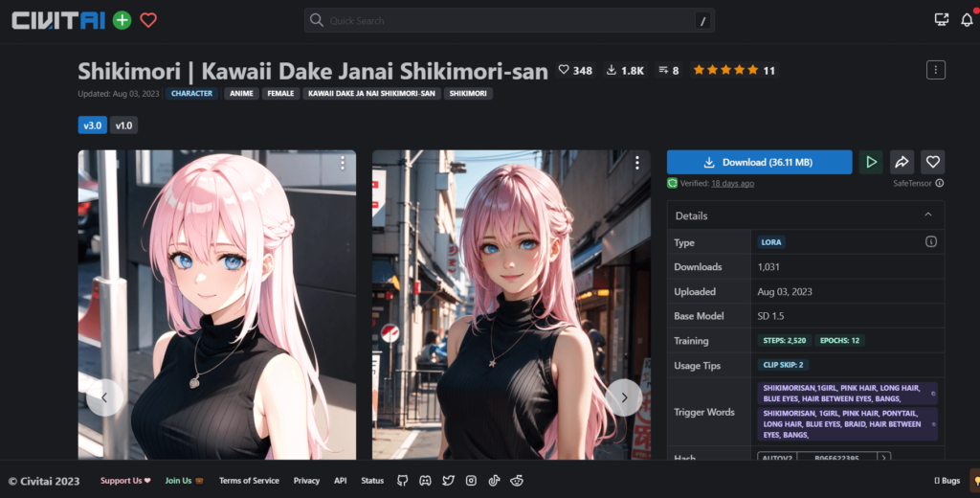Toggle the heart favorite button beside share
The height and width of the screenshot is (498, 980).
pos(933,162)
